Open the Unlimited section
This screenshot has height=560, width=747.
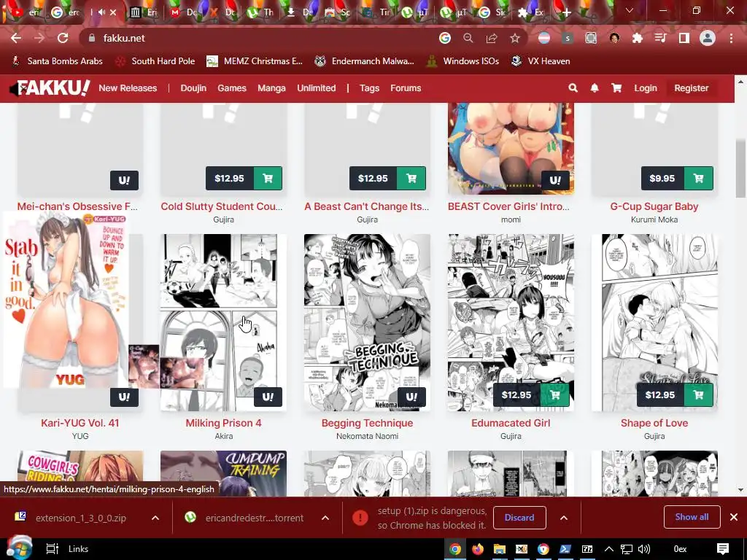pos(317,88)
